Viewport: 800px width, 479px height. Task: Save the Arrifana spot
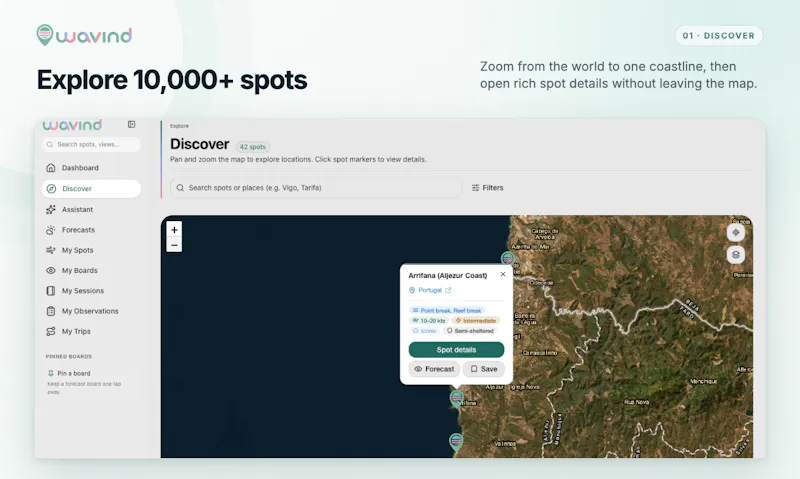pos(484,369)
